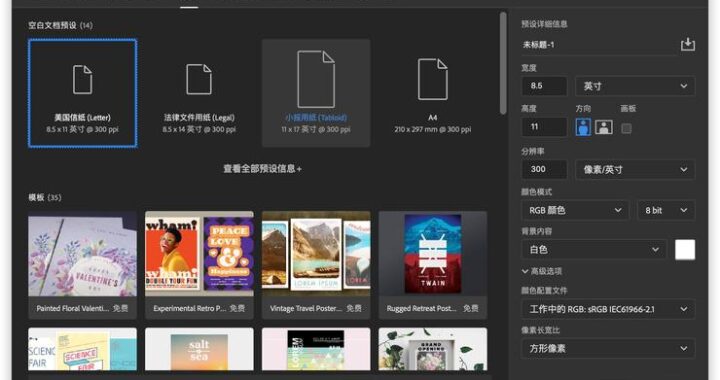Open the RGB 颜色 color mode dropdown
Image resolution: width=720 pixels, height=380 pixels.
[575, 210]
